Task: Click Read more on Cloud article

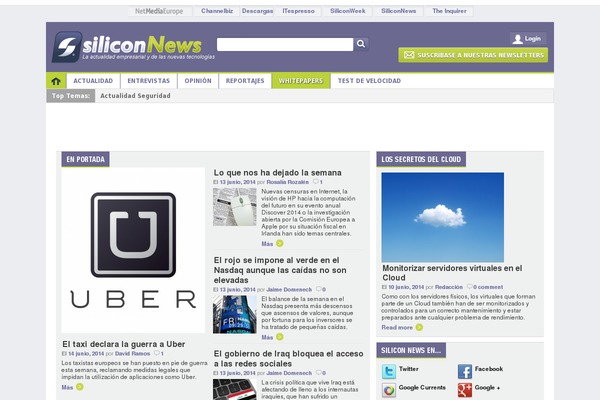Action: click(x=397, y=327)
